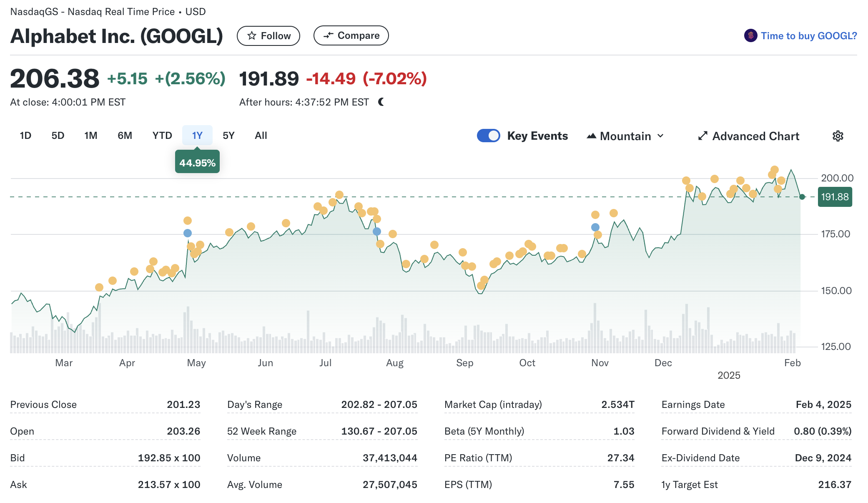Viewport: 868px width, 503px height.
Task: Click the after-hours moon icon
Action: pos(381,102)
